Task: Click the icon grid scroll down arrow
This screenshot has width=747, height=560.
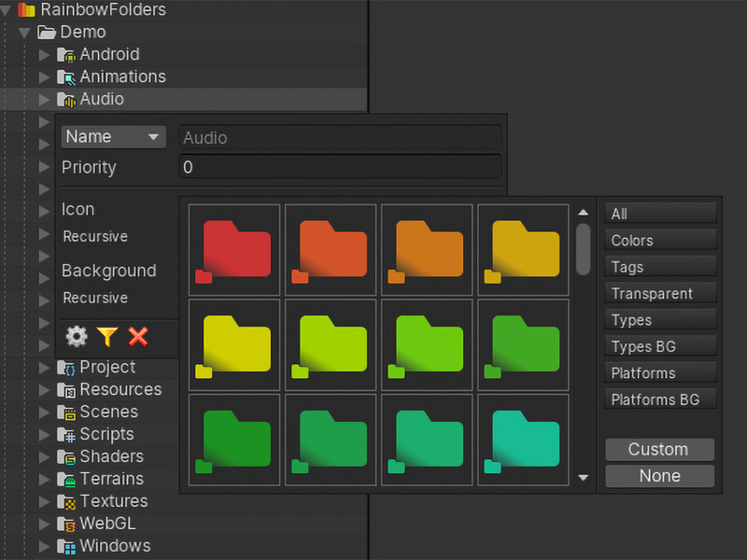Action: tap(583, 477)
